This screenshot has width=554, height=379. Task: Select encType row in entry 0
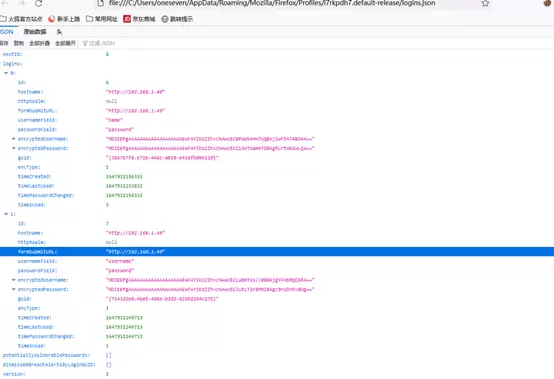[277, 167]
